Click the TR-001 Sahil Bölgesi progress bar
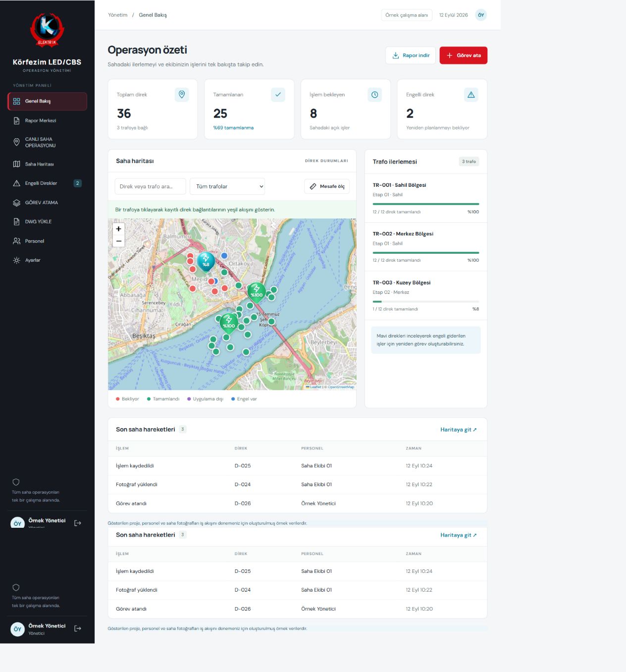The image size is (626, 672). [x=426, y=204]
